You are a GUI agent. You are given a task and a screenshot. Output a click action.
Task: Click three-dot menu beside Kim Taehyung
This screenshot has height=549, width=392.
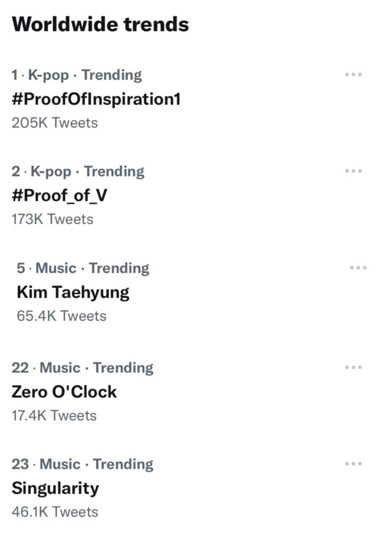358,268
